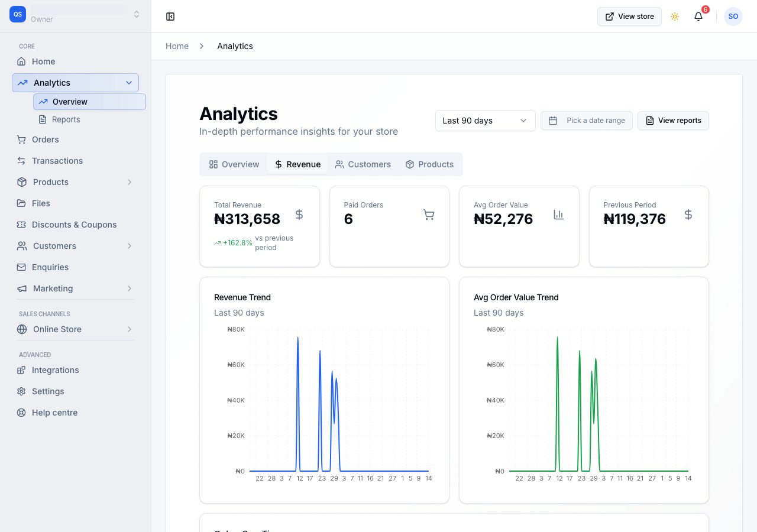Viewport: 757px width, 532px height.
Task: Click the Analytics trend icon in sidebar
Action: [22, 83]
